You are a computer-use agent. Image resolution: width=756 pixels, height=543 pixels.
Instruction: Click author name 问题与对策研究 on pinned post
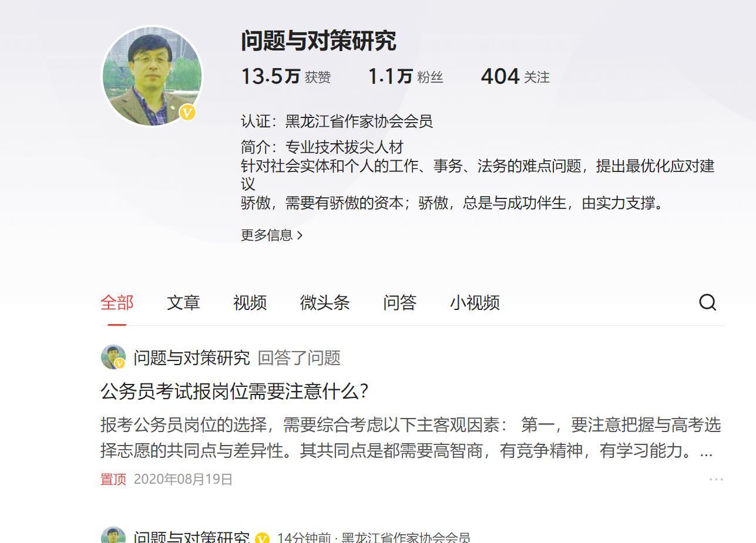click(191, 357)
